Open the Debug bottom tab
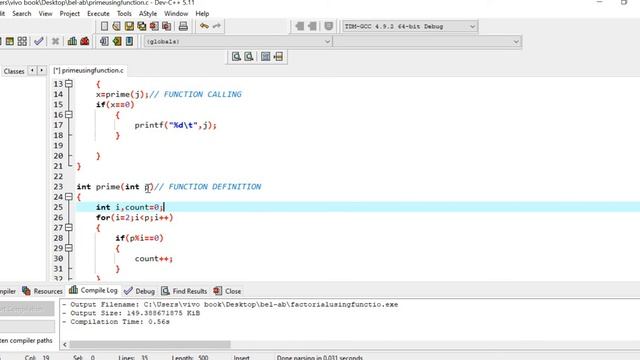640x360 pixels. (x=140, y=291)
